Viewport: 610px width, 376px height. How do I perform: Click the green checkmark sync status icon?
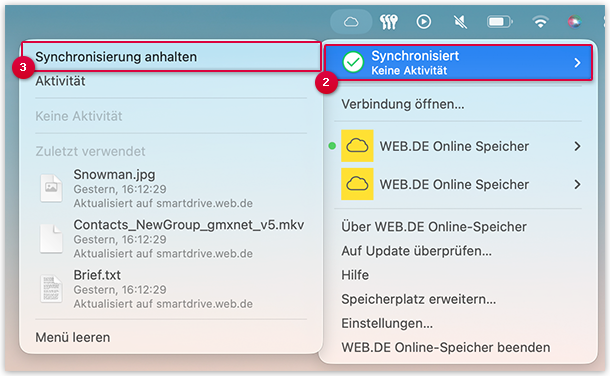point(353,63)
